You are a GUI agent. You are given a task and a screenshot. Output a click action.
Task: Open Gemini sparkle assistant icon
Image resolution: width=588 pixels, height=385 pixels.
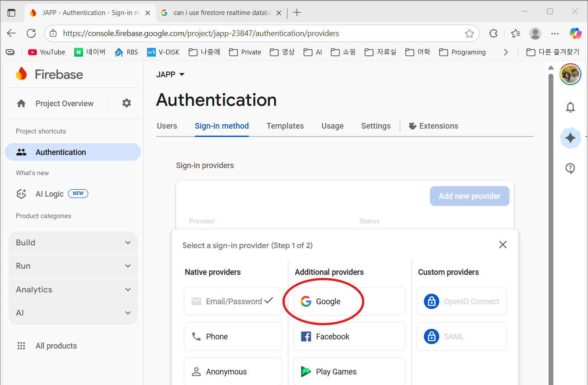tap(570, 139)
